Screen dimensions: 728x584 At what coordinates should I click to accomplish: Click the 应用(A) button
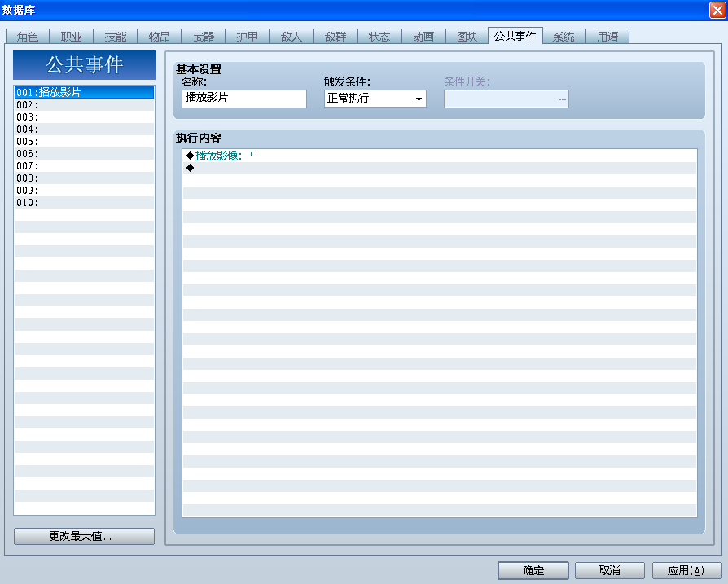pos(686,570)
